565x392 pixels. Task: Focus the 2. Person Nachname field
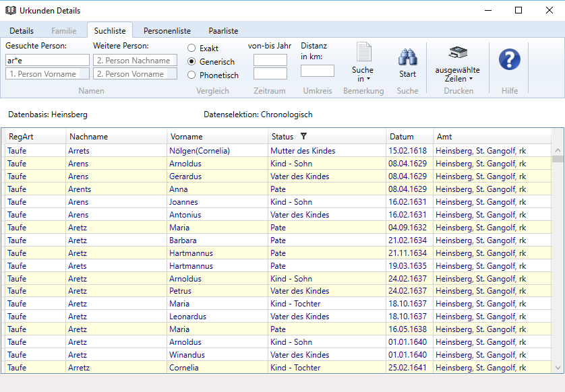point(135,61)
